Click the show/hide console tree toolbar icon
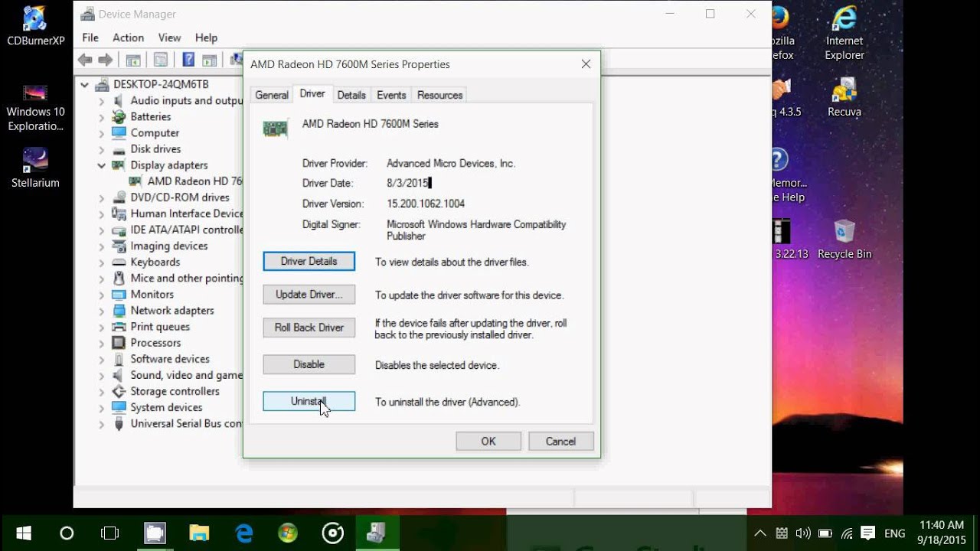Image resolution: width=980 pixels, height=551 pixels. coord(133,60)
